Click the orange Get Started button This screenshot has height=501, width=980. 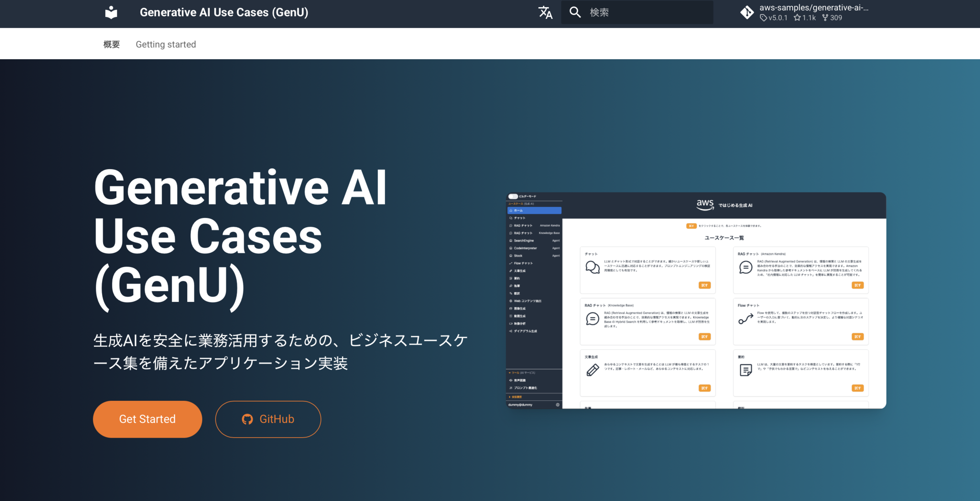[148, 419]
